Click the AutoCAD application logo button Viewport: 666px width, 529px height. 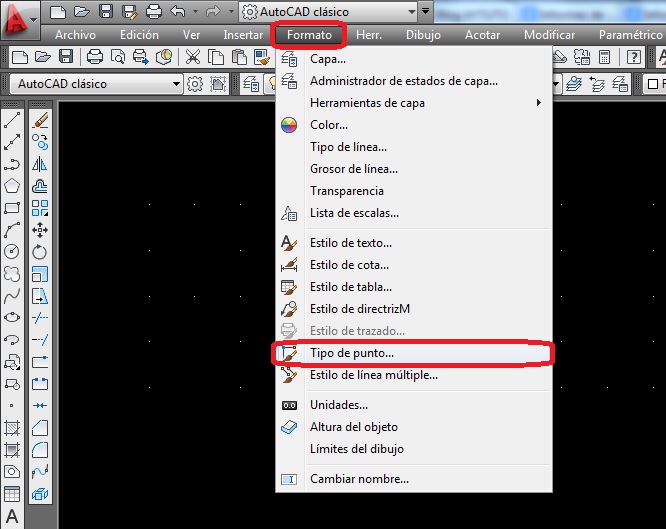pyautogui.click(x=19, y=20)
